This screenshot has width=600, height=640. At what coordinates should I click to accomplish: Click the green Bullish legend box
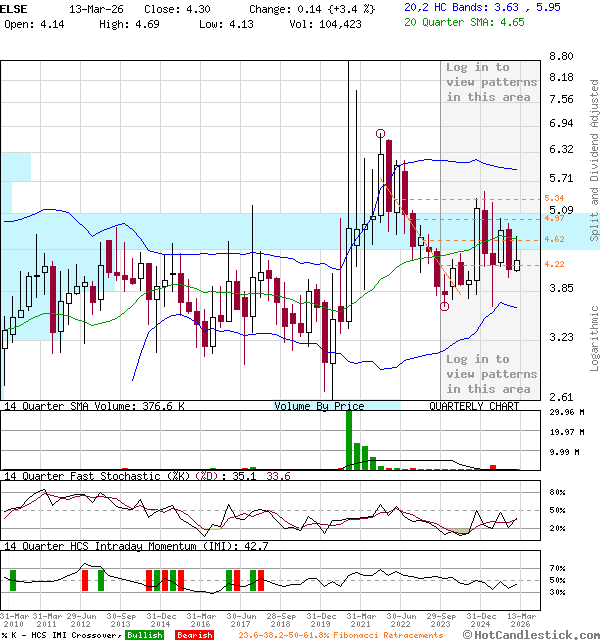pos(144,634)
